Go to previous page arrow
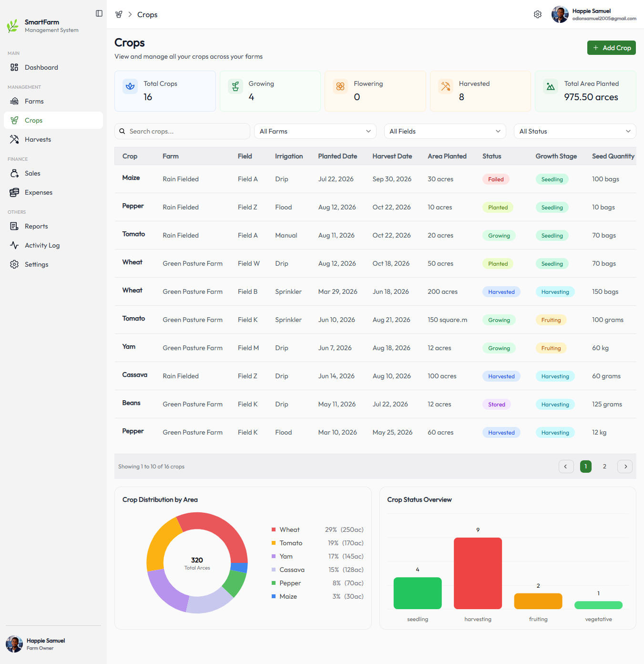The width and height of the screenshot is (644, 664). pos(566,467)
